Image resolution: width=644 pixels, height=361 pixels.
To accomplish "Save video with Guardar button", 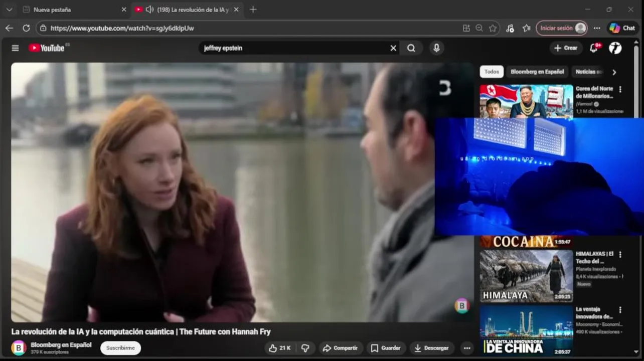I will [x=386, y=348].
